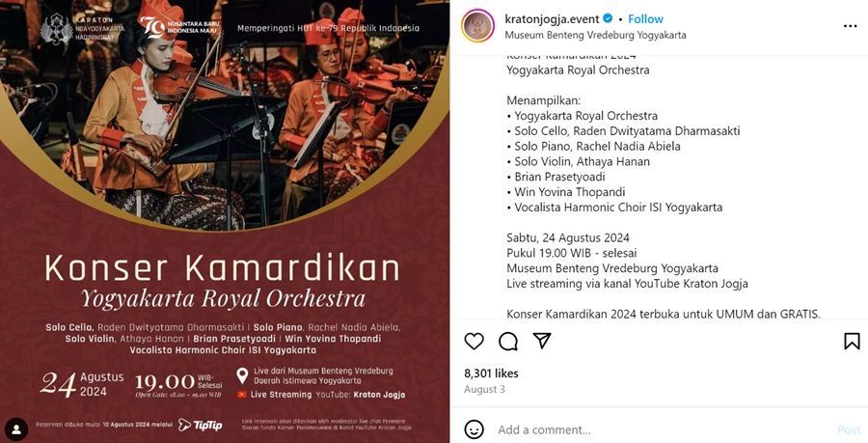Open kratonjogja.event username link
This screenshot has width=868, height=443.
click(552, 19)
